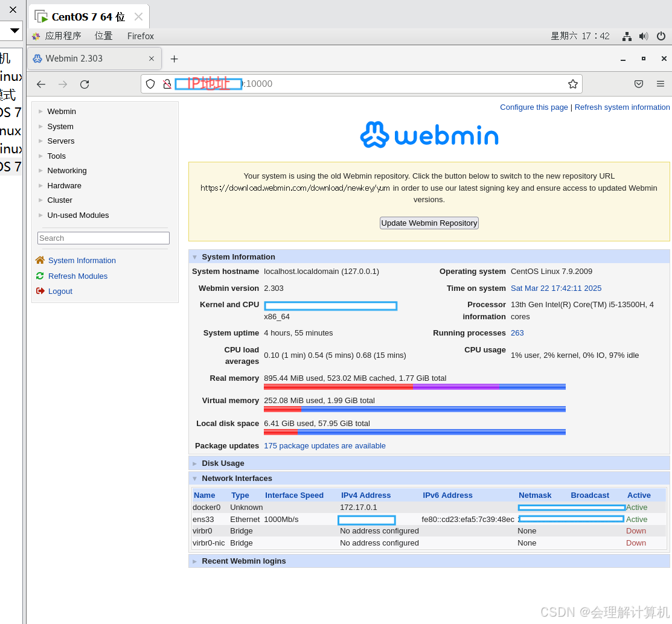
Task: Click the page reload icon in Firefox toolbar
Action: [x=85, y=84]
